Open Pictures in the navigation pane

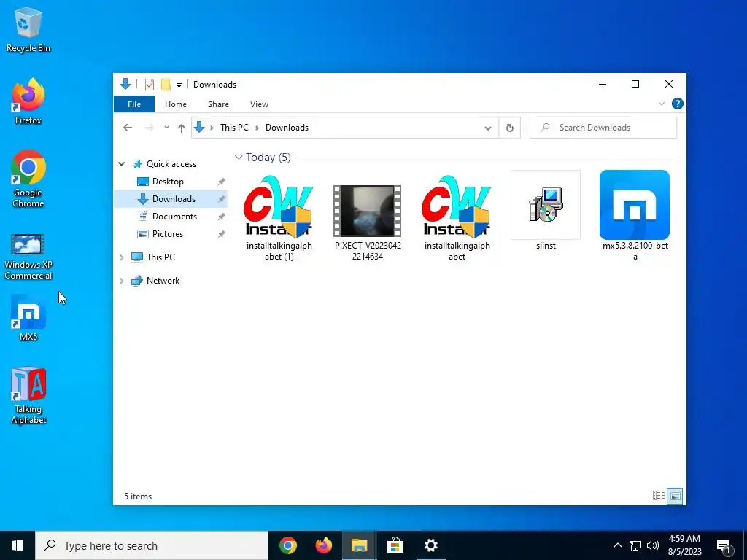167,234
